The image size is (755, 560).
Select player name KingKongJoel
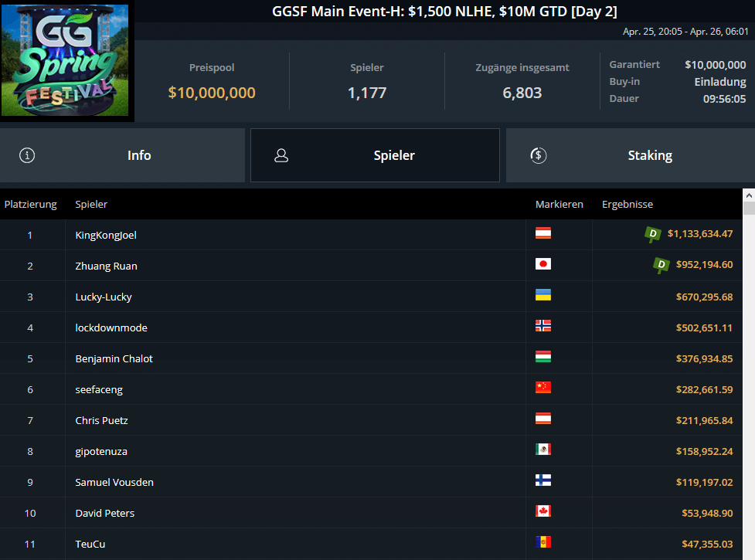[105, 234]
